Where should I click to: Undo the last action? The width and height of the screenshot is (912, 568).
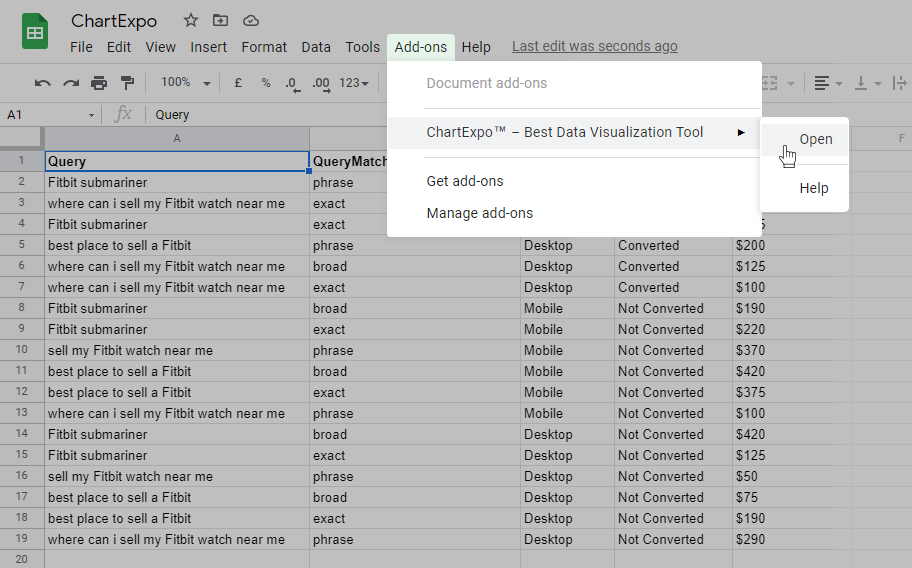pyautogui.click(x=42, y=83)
